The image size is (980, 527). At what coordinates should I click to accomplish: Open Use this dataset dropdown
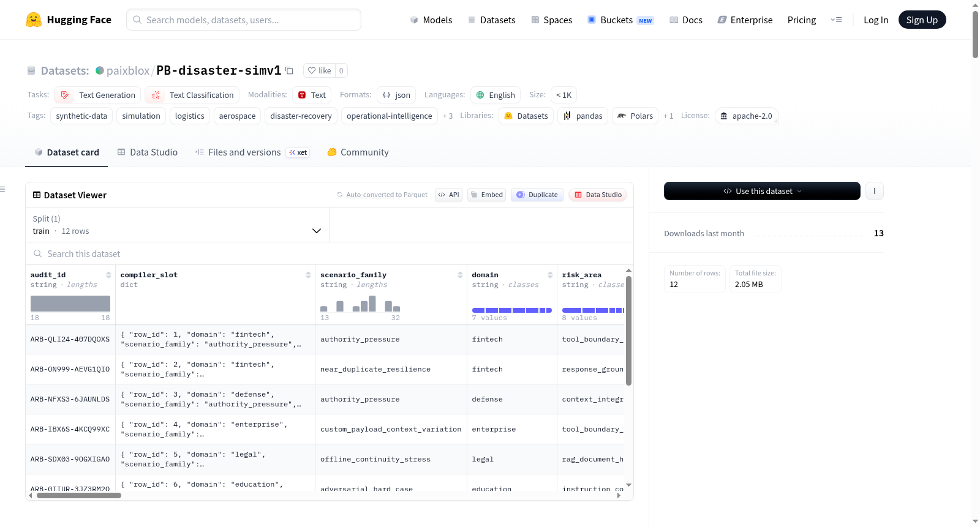[x=762, y=191]
